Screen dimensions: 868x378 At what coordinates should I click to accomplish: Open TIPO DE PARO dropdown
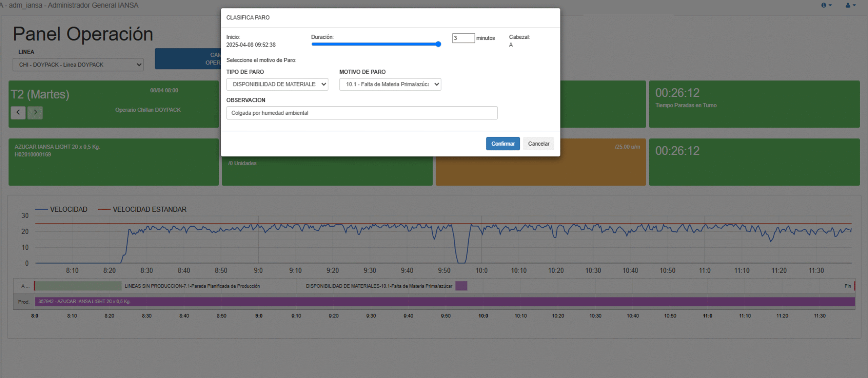277,84
